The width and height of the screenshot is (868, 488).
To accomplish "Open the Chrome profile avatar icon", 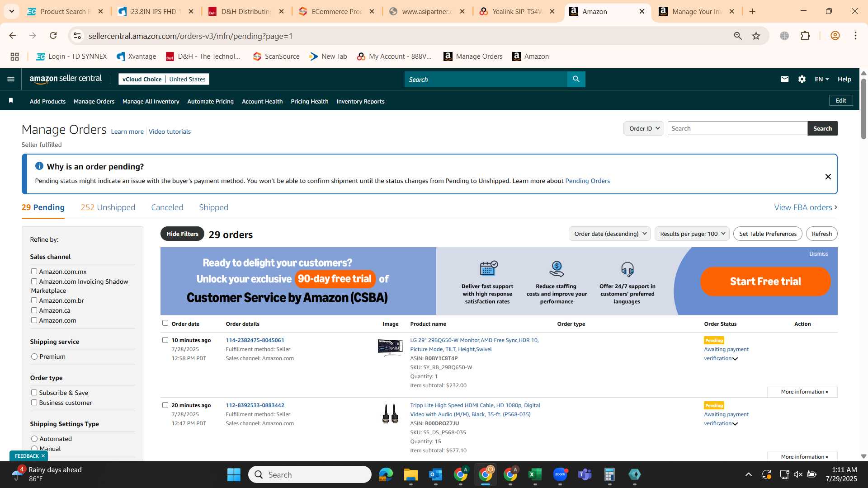I will [835, 36].
